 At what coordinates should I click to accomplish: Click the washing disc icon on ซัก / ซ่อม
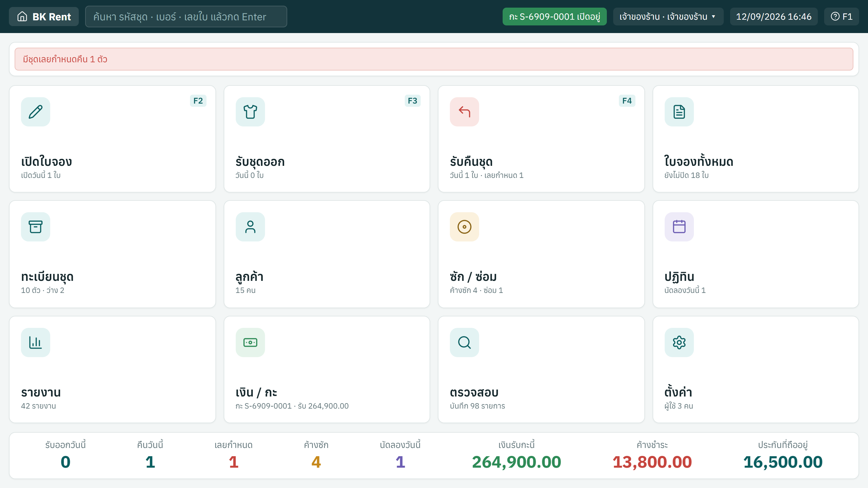coord(464,227)
